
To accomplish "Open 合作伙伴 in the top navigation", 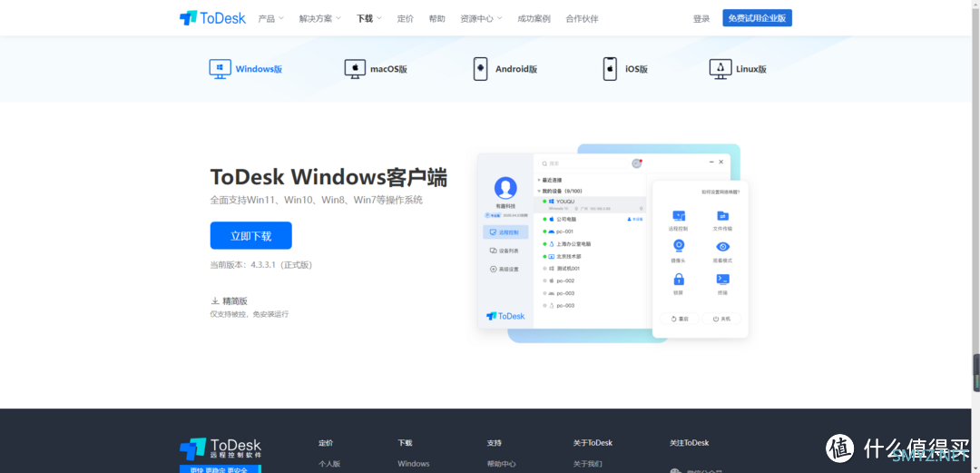I will pyautogui.click(x=582, y=19).
